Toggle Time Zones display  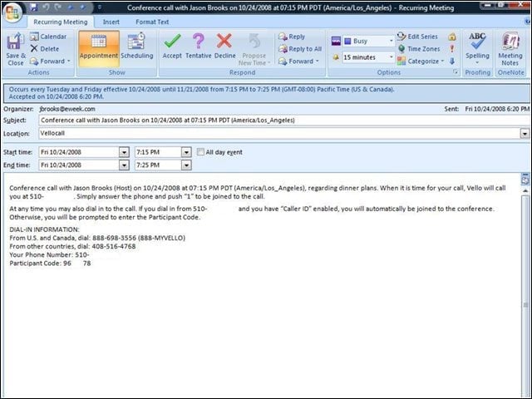pyautogui.click(x=419, y=49)
